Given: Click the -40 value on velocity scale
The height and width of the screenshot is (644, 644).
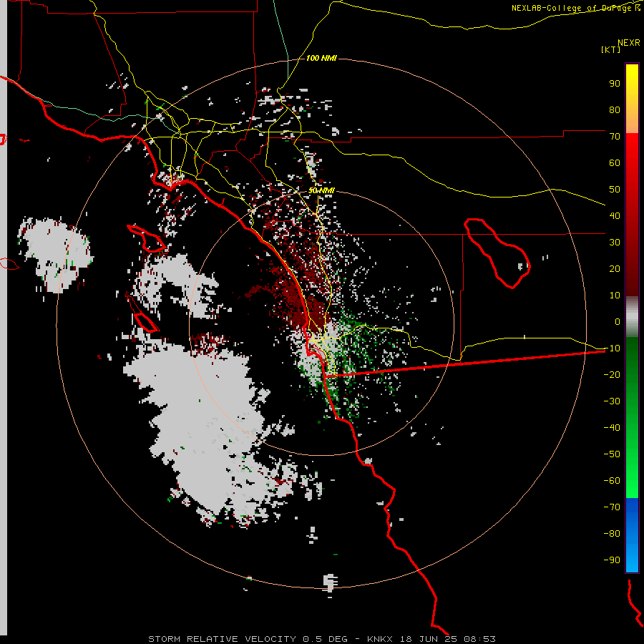Looking at the screenshot, I should 612,428.
